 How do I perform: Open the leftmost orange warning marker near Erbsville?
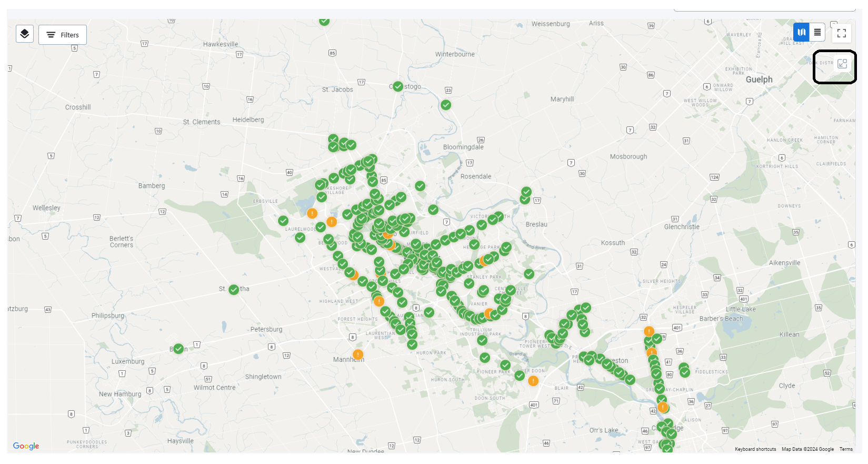coord(312,213)
